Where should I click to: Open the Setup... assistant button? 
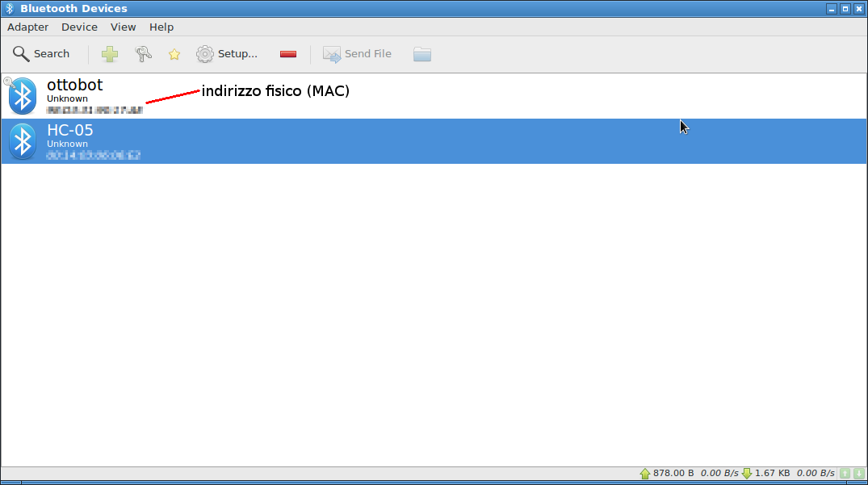(x=227, y=53)
